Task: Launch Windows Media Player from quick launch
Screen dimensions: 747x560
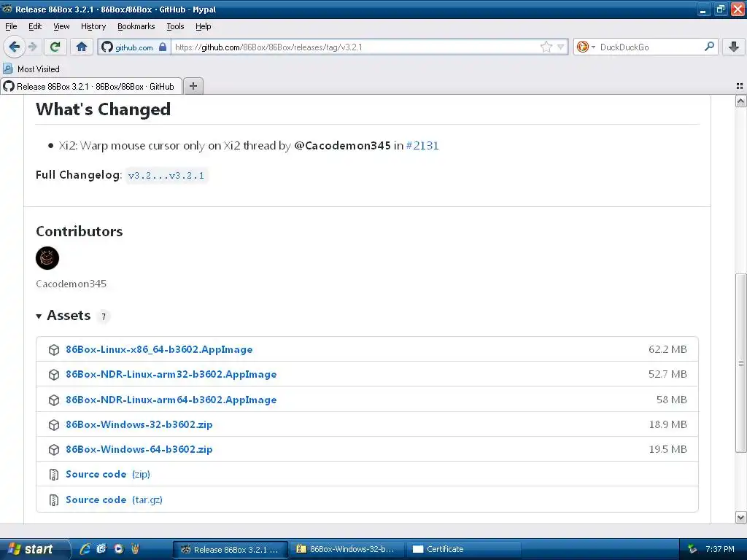Action: 119,549
